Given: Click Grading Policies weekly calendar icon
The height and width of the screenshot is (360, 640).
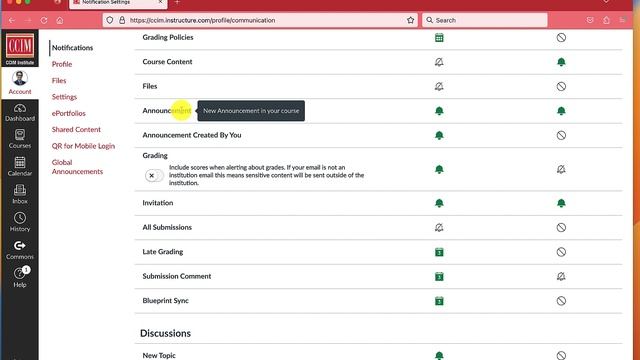Looking at the screenshot, I should pos(439,38).
